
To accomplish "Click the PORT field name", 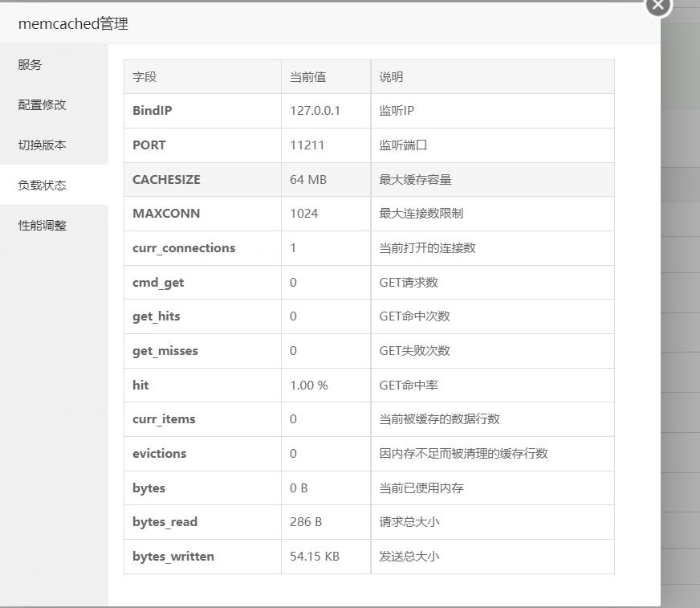I will pyautogui.click(x=149, y=145).
